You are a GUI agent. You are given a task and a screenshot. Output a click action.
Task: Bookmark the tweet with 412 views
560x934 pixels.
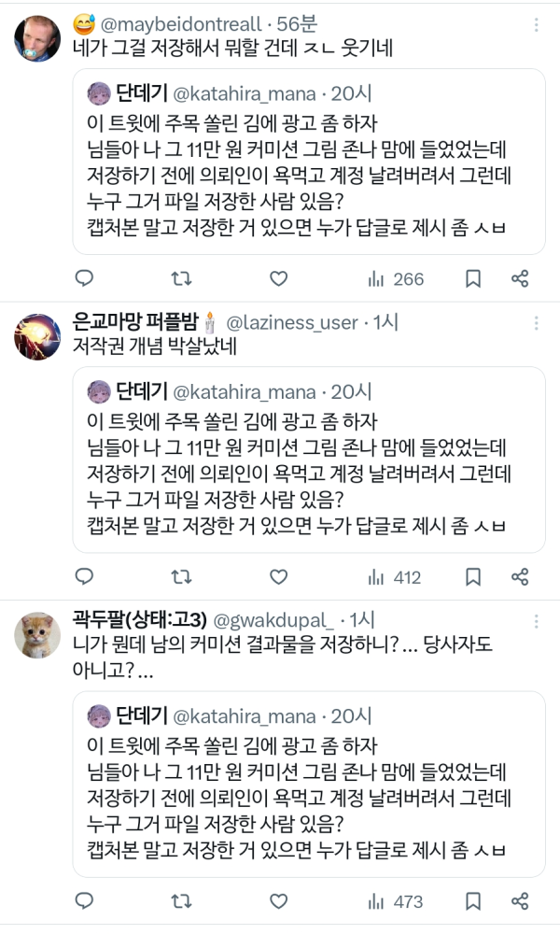[472, 576]
